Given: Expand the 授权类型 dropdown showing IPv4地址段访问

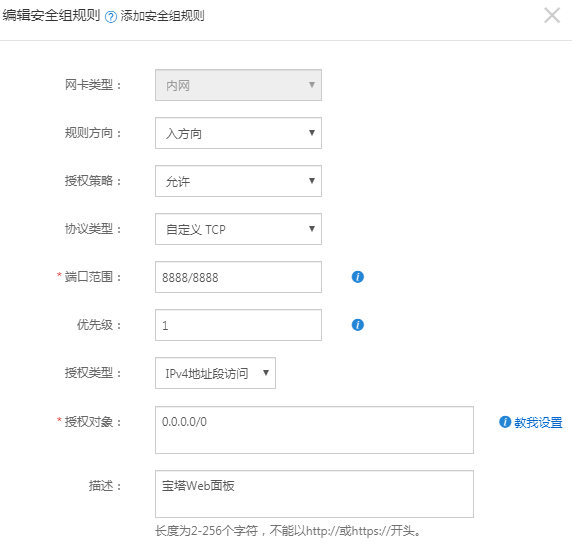Looking at the screenshot, I should [215, 373].
